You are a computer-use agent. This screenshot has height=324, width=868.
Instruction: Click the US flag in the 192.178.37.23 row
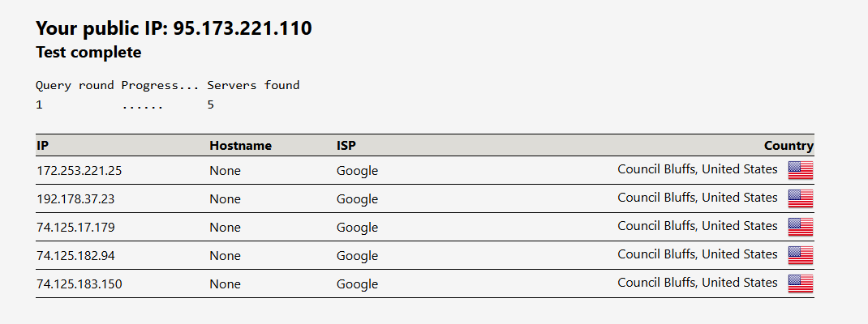point(800,198)
